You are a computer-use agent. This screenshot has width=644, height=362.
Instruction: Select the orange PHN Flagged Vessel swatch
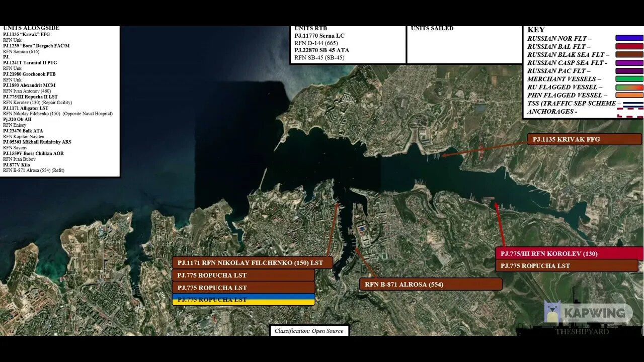pyautogui.click(x=629, y=95)
